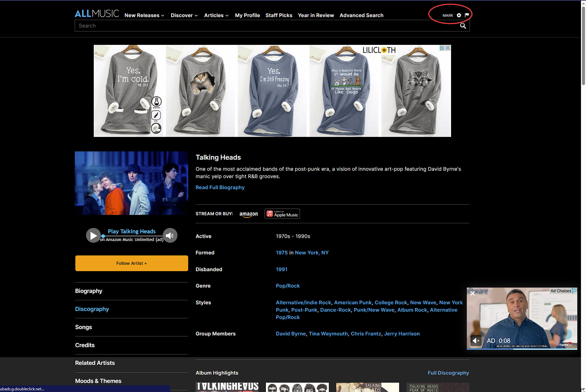Click the speaker volume icon beside player

point(170,236)
